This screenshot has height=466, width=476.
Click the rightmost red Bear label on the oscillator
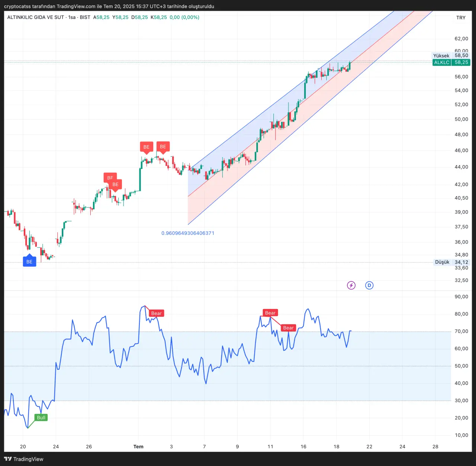click(288, 328)
